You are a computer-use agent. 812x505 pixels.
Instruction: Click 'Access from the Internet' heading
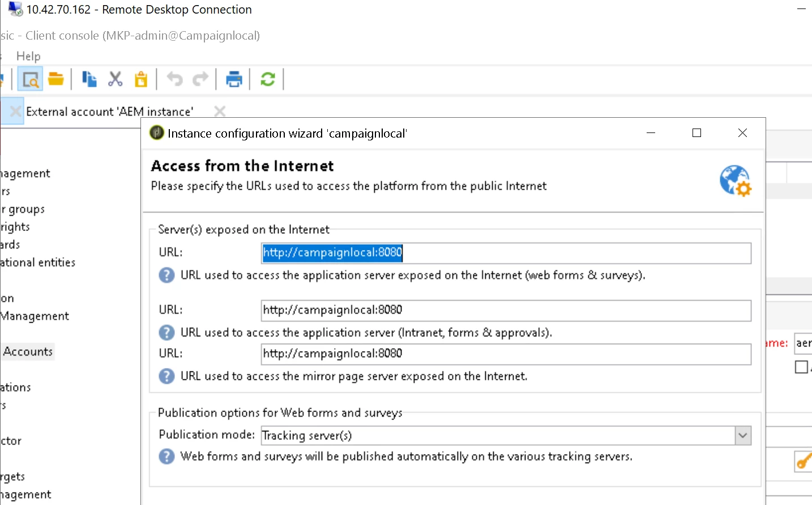242,166
